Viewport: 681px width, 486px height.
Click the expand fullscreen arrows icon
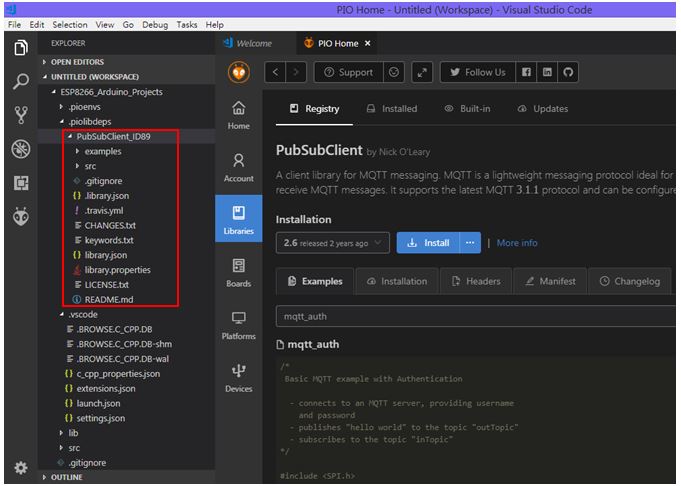[422, 72]
